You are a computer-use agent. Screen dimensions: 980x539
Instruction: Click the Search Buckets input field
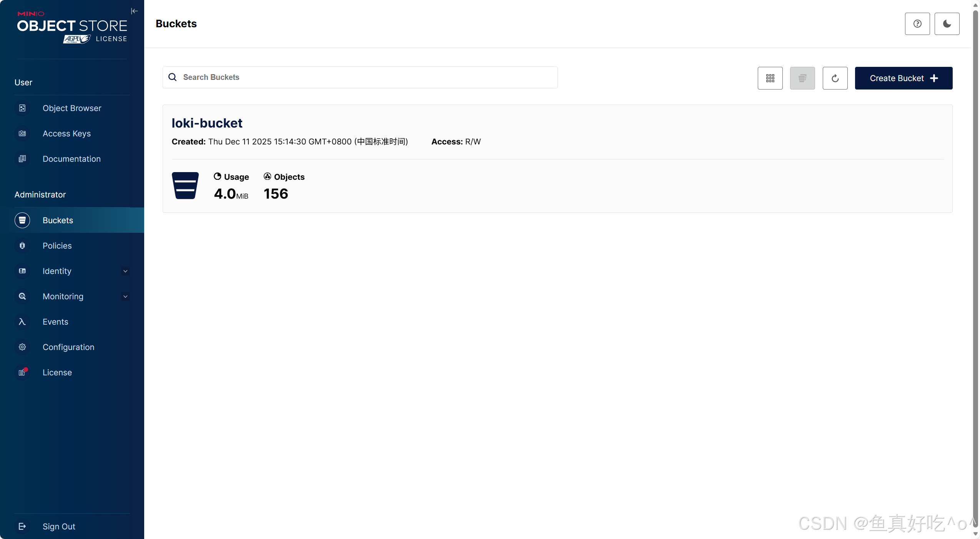coord(360,77)
